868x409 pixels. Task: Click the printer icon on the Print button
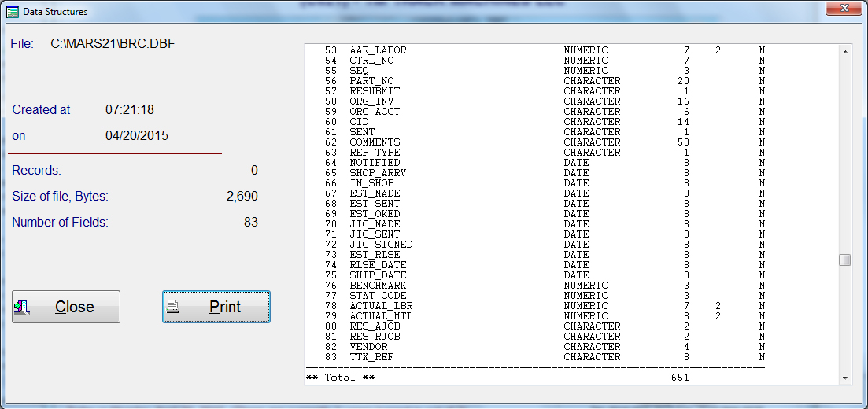coord(174,308)
